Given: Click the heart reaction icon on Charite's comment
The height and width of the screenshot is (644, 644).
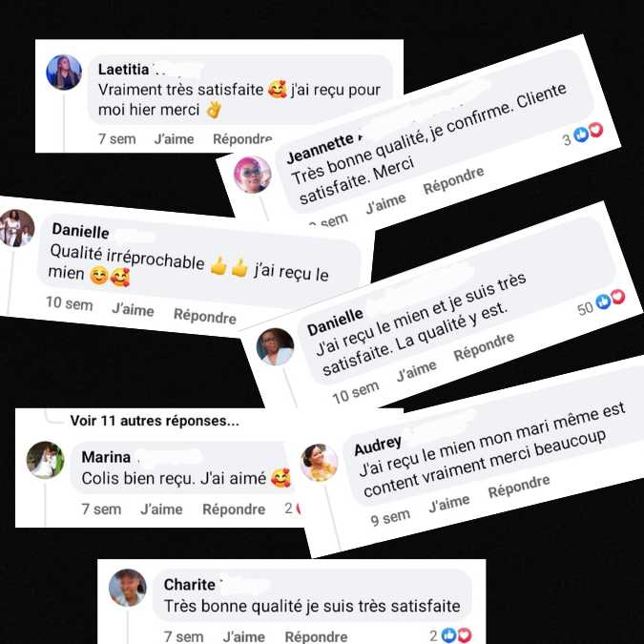Looking at the screenshot, I should pyautogui.click(x=465, y=635).
